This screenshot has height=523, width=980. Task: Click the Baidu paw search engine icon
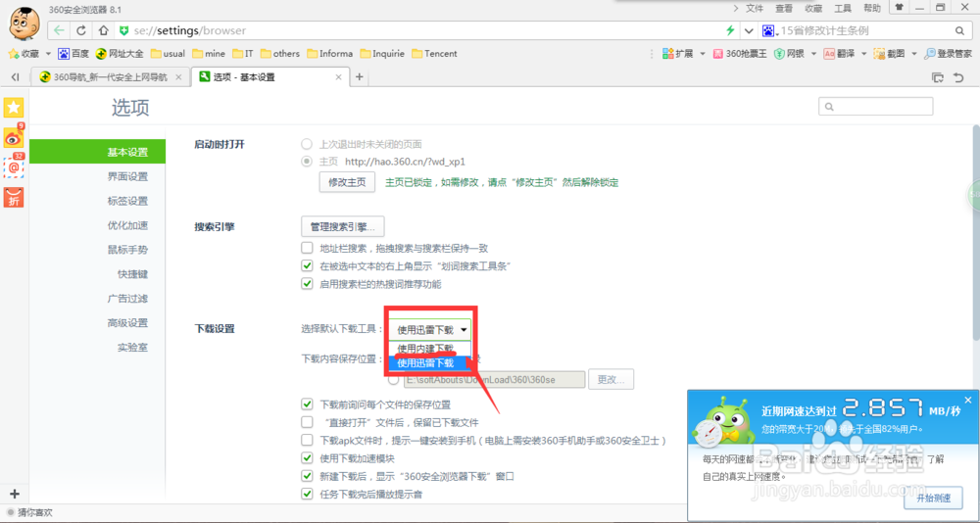point(768,30)
